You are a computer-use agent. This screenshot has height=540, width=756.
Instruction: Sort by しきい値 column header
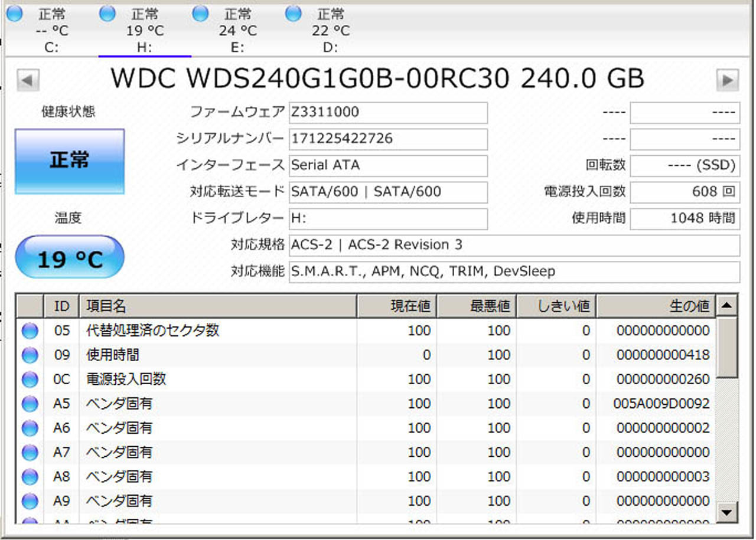coord(556,306)
